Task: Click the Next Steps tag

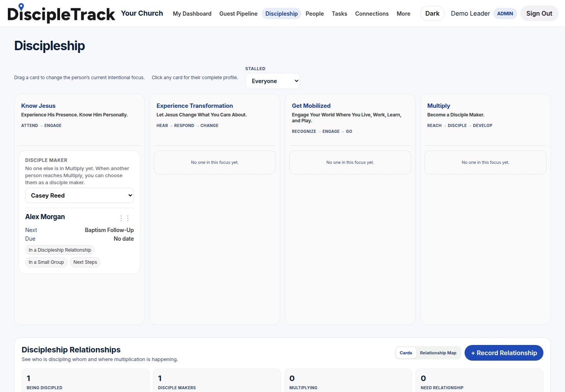Action: point(85,262)
